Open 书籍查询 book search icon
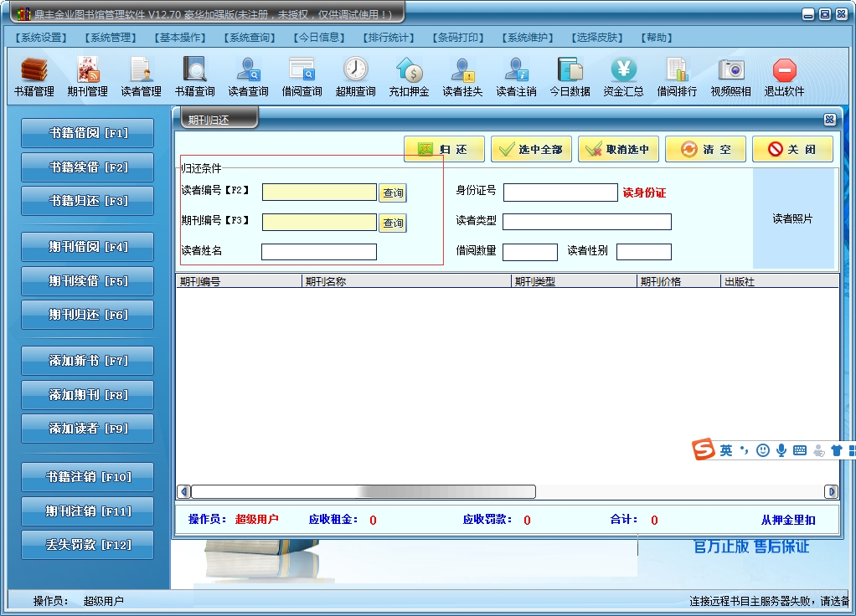Screen dimensions: 856x616 tap(194, 76)
